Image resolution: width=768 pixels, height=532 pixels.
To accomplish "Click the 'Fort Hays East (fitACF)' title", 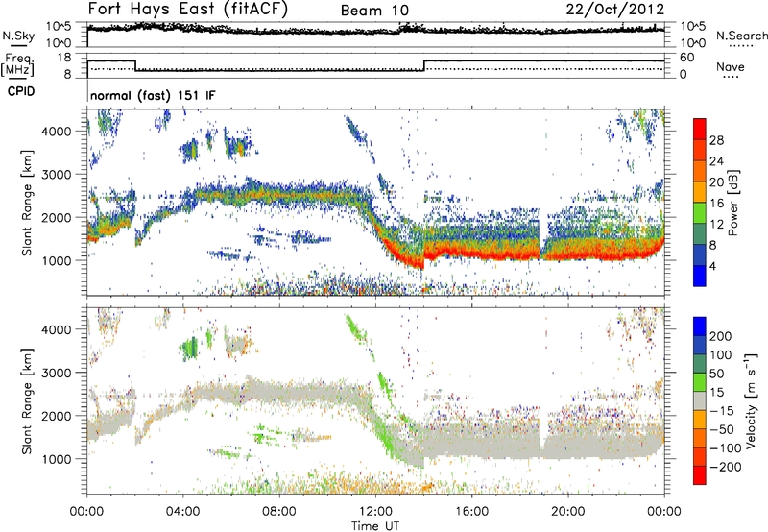I will [x=187, y=9].
